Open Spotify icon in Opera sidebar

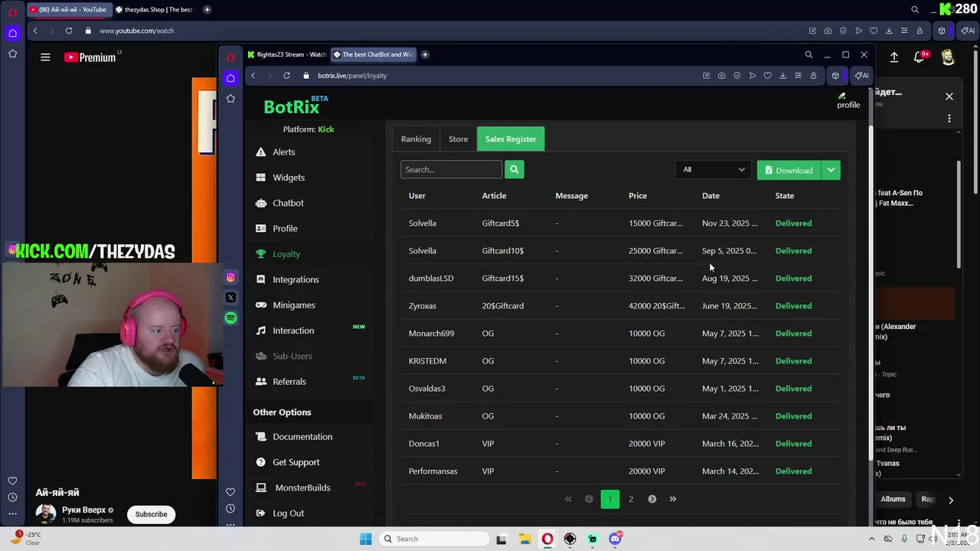pyautogui.click(x=230, y=318)
